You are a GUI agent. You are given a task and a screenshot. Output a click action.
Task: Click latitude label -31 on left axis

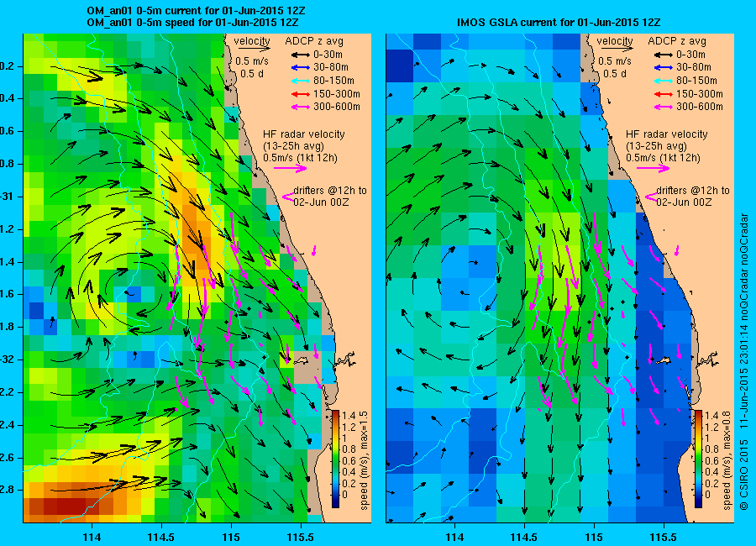point(8,197)
